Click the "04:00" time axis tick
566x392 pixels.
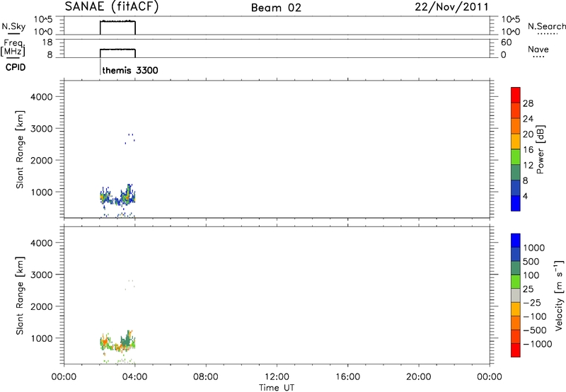coord(134,377)
